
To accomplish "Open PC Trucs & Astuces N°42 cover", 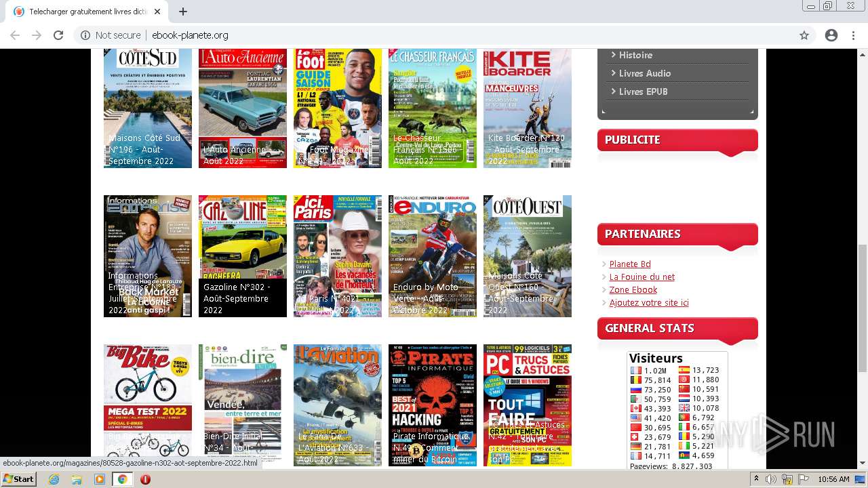I will [x=528, y=405].
